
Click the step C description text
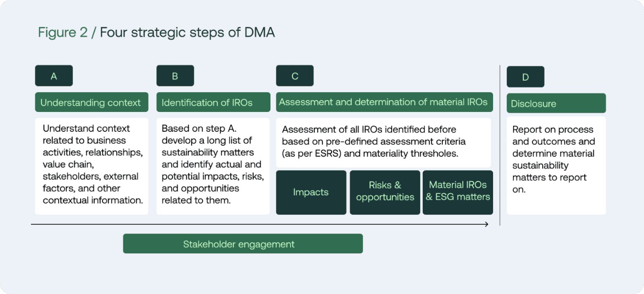384,141
